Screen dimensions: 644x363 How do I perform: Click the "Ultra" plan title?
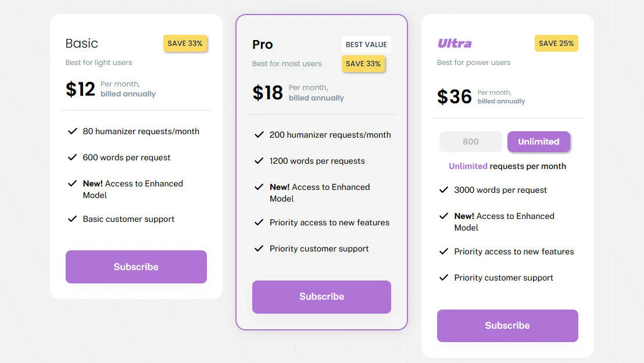(454, 43)
